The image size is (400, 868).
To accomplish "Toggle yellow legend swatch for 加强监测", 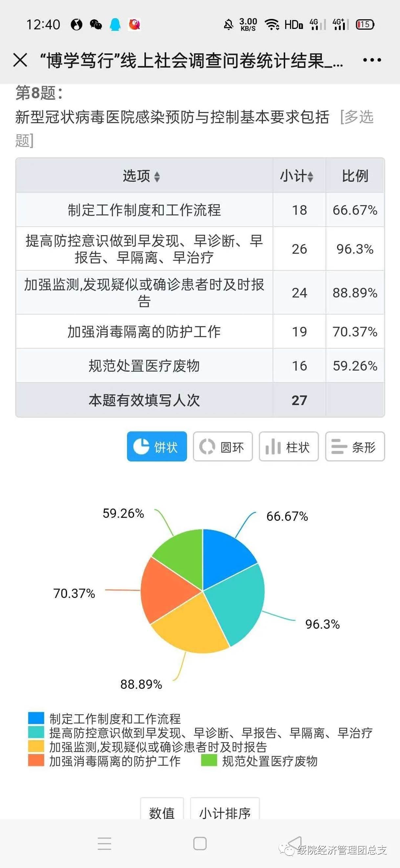I will click(x=36, y=746).
